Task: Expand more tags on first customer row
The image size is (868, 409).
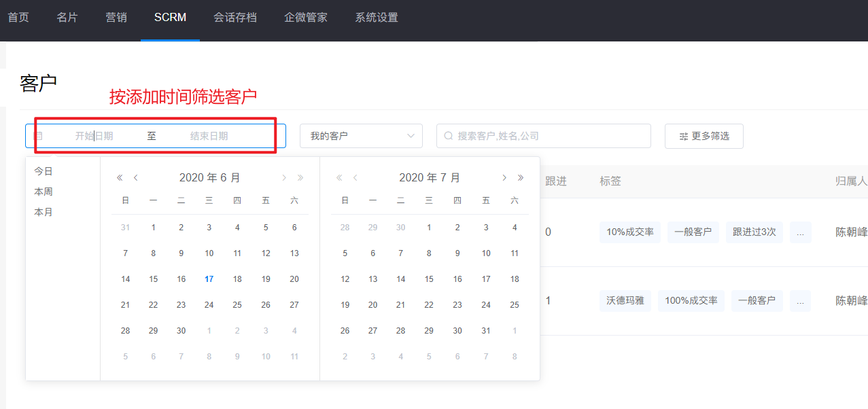Action: [800, 232]
